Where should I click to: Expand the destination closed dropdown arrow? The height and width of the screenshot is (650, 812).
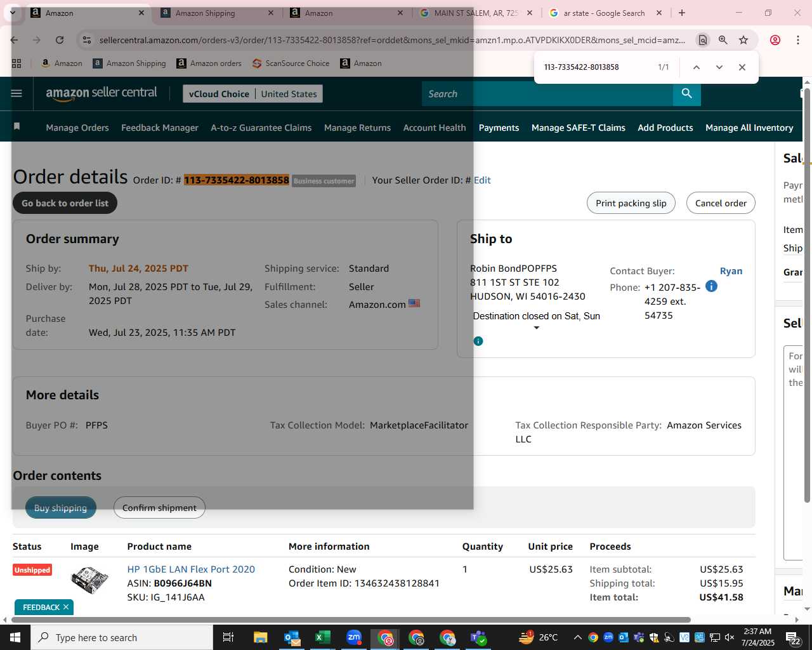click(x=537, y=328)
